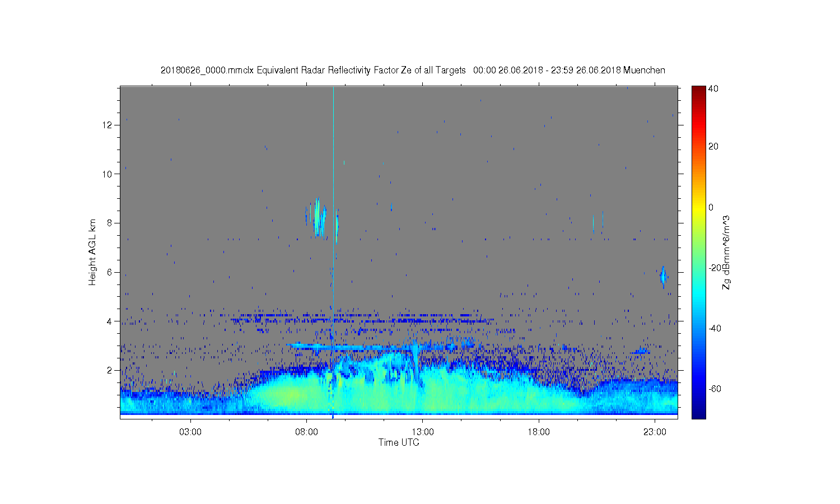Click the 08:00 time tick label

pyautogui.click(x=307, y=432)
